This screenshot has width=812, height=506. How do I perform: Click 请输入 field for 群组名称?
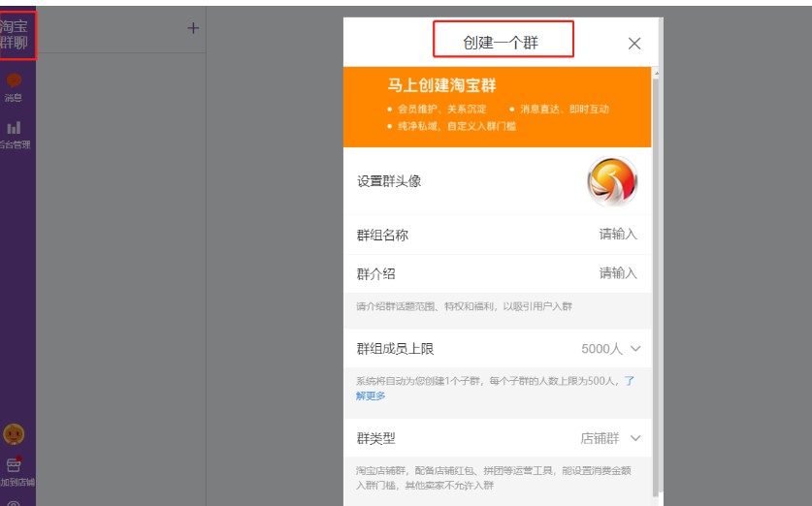pyautogui.click(x=618, y=234)
